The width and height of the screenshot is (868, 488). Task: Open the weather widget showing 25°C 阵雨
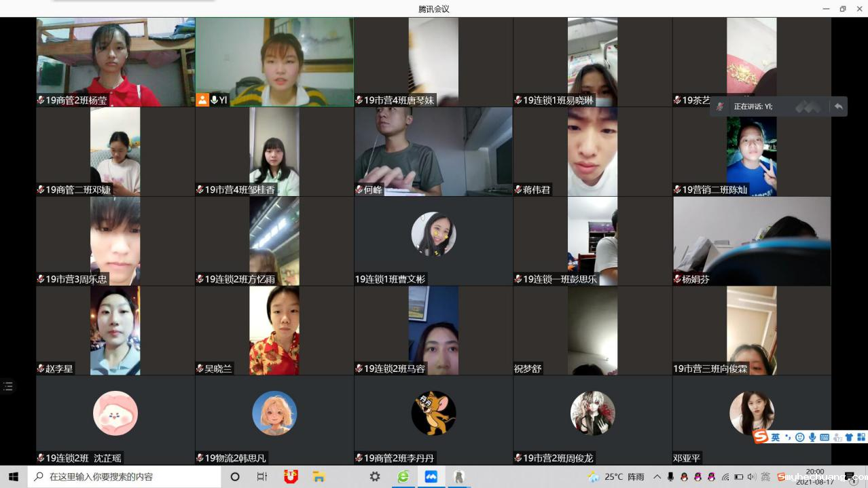pos(616,476)
